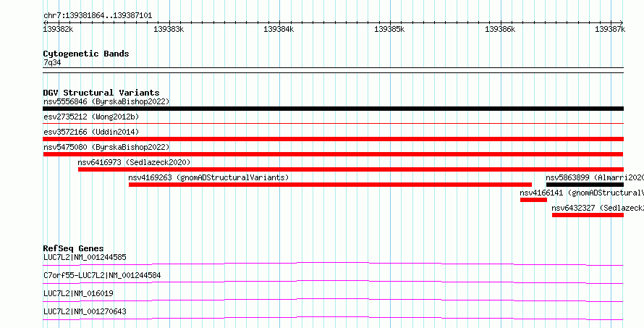Click the chr7:139381864..139387101 coordinate text
This screenshot has height=328, width=644.
pyautogui.click(x=98, y=16)
